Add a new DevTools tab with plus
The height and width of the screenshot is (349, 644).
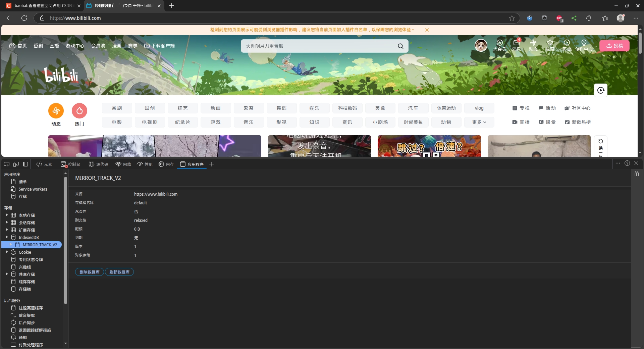pyautogui.click(x=212, y=164)
